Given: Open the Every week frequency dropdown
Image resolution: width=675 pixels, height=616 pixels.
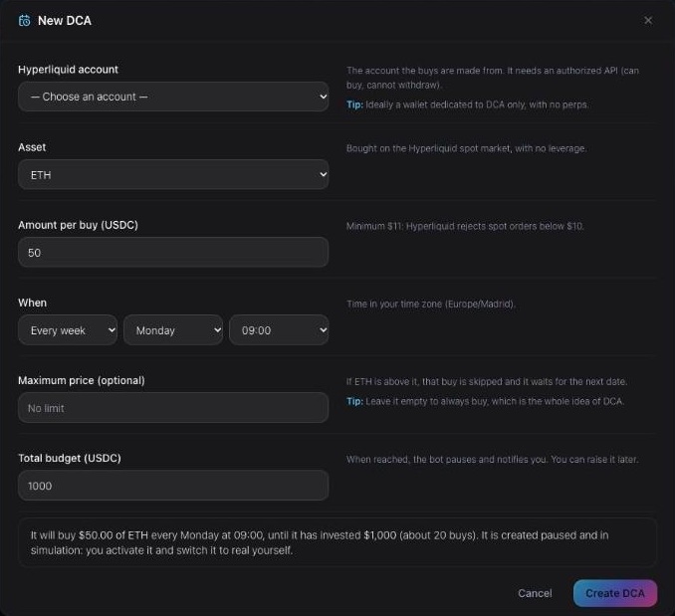Looking at the screenshot, I should 68,330.
